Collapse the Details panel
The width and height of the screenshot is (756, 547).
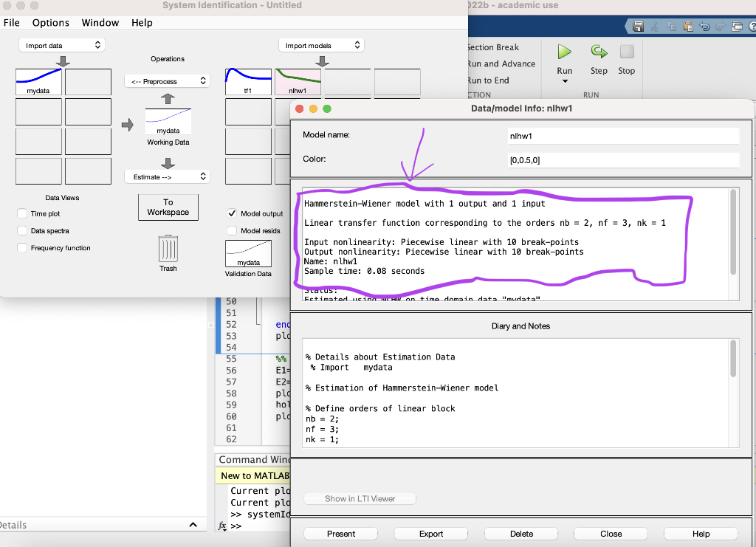[193, 524]
